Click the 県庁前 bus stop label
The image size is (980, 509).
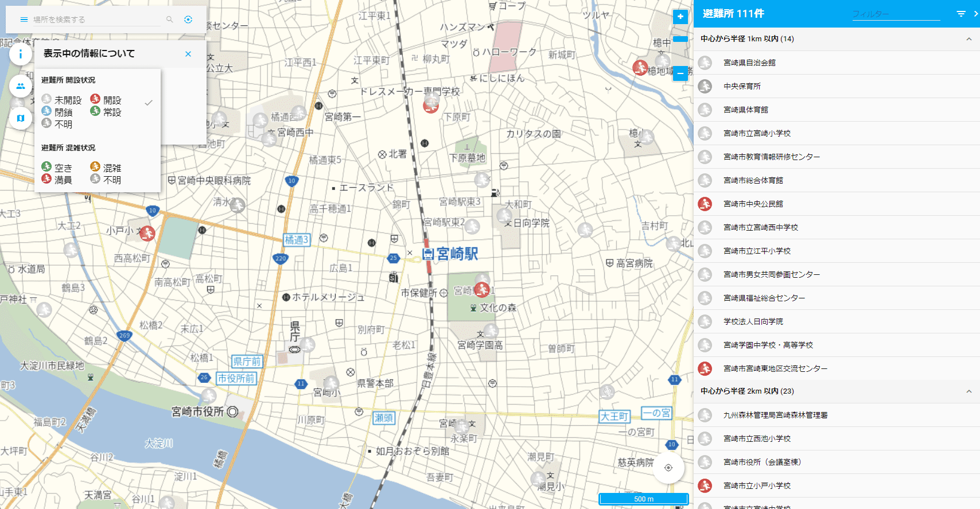point(247,362)
